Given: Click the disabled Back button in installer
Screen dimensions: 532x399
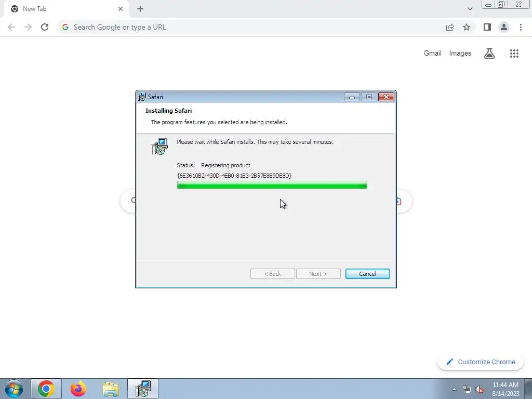Looking at the screenshot, I should [272, 274].
